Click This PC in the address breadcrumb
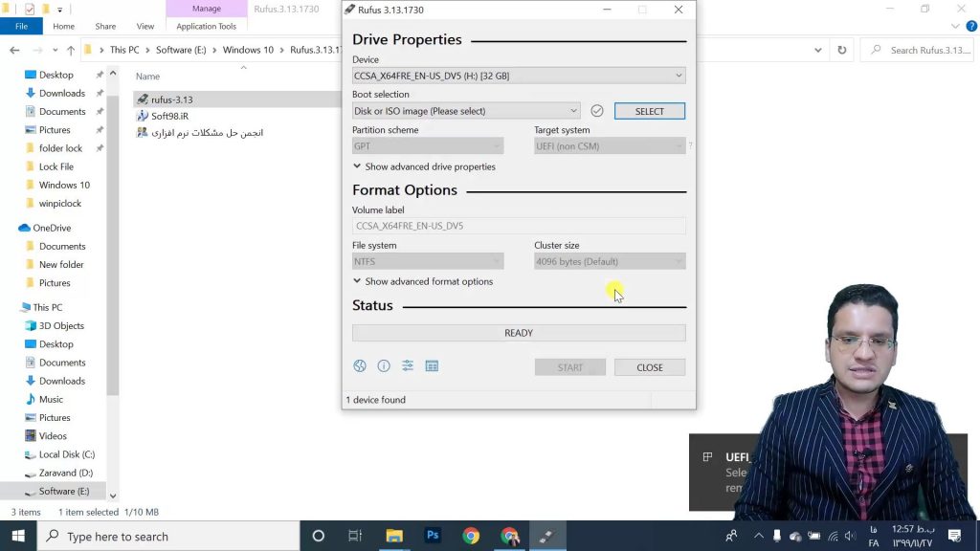980x551 pixels. 124,50
